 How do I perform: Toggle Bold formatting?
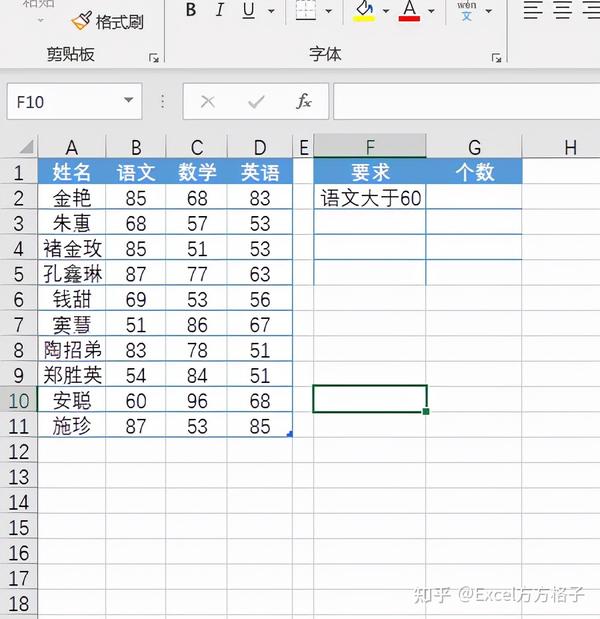click(191, 10)
